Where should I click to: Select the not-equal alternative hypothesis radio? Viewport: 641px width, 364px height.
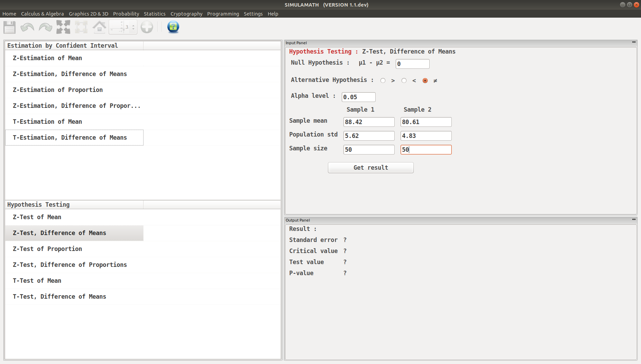(x=425, y=81)
